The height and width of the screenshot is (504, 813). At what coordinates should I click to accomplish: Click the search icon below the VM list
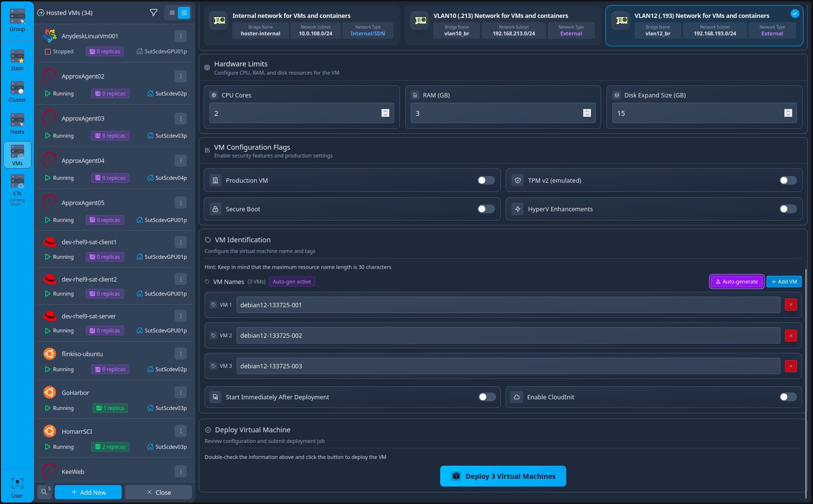point(45,491)
